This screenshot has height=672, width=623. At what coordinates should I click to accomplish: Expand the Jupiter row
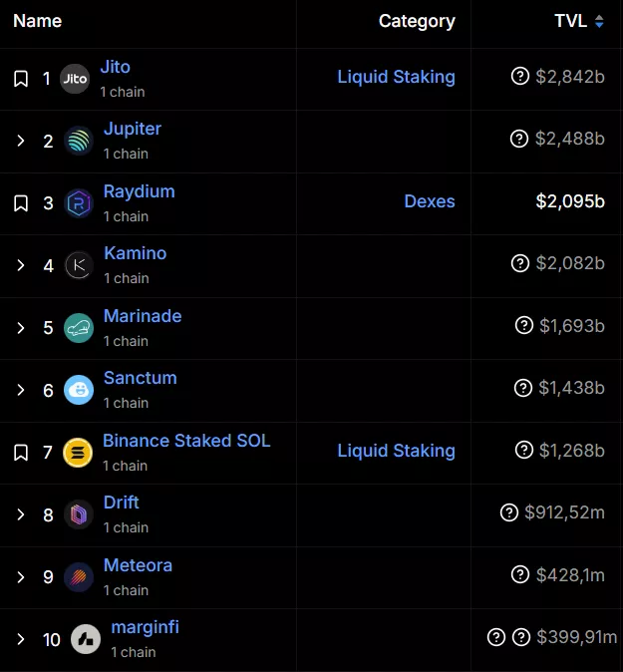[x=21, y=142]
